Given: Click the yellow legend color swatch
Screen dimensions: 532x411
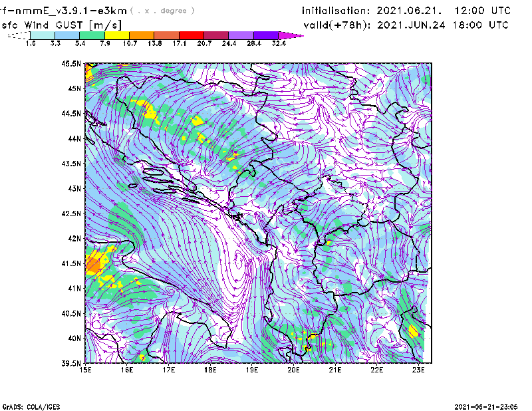Looking at the screenshot, I should pos(117,35).
